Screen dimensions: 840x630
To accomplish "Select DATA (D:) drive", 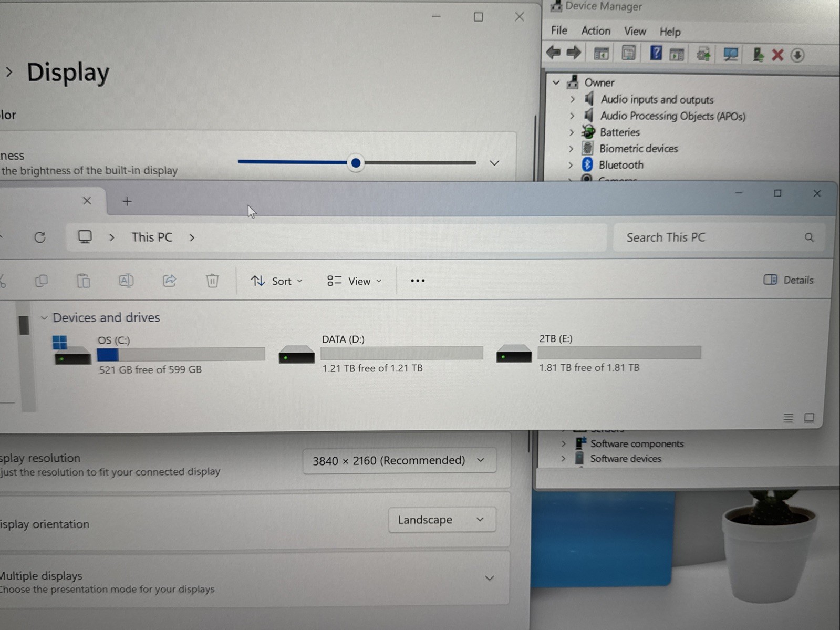I will [x=380, y=353].
